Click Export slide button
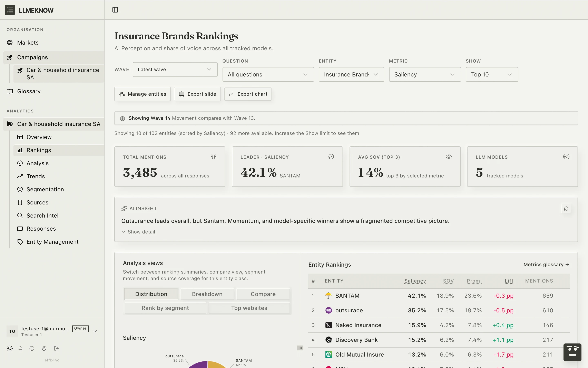Image resolution: width=588 pixels, height=368 pixels. coord(197,94)
